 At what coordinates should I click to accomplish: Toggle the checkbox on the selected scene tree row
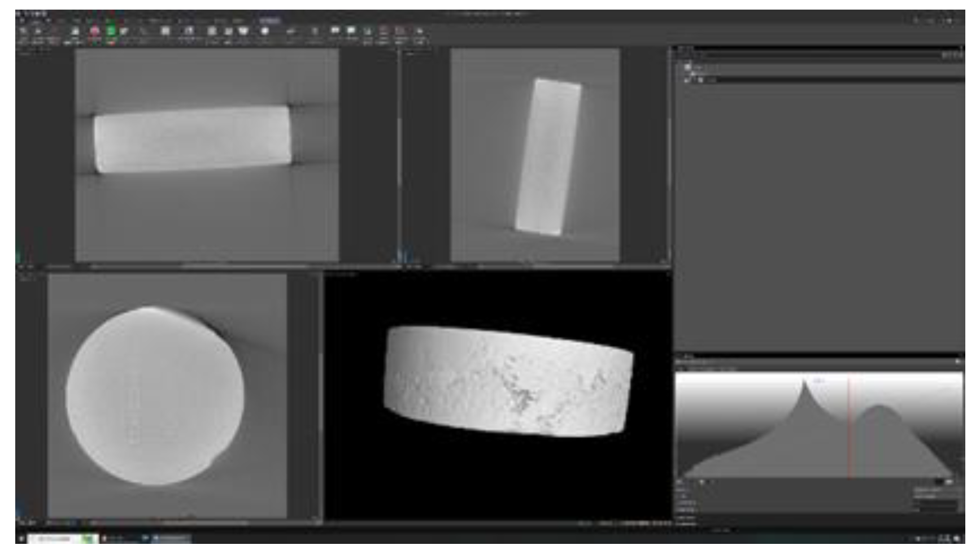click(687, 80)
